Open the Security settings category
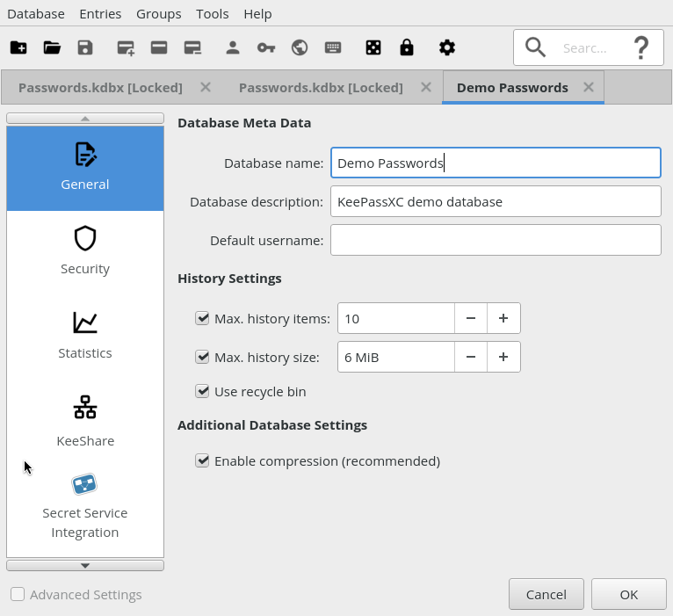Viewport: 673px width, 616px height. (x=85, y=252)
